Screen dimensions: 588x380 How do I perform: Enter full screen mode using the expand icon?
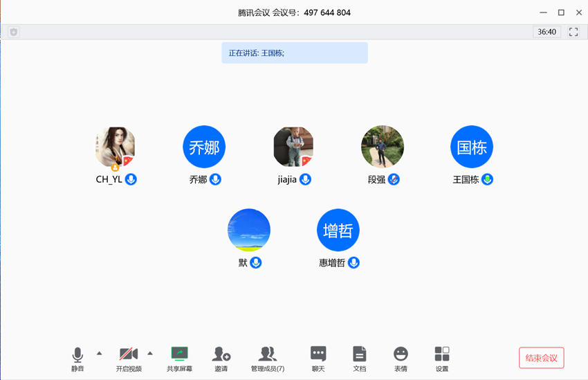[x=573, y=32]
